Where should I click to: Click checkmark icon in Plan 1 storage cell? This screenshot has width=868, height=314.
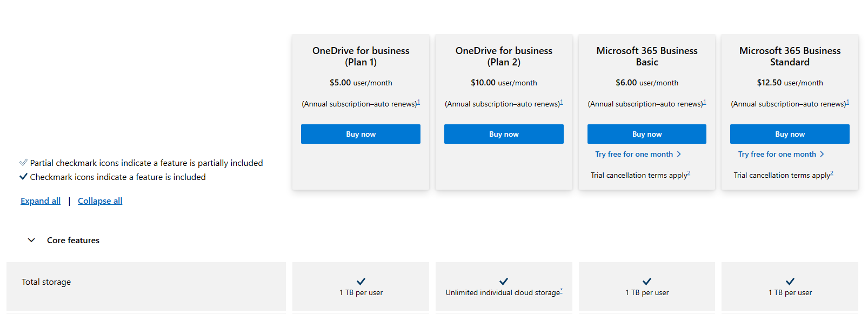[361, 282]
